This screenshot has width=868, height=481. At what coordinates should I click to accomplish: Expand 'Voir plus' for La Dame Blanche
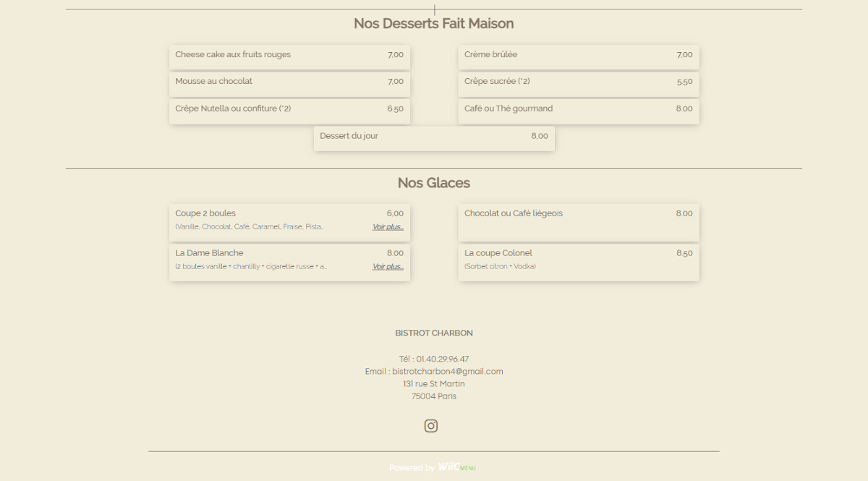(388, 267)
